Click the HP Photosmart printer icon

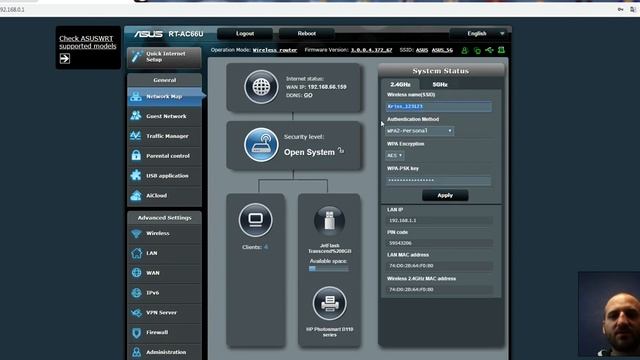click(329, 303)
